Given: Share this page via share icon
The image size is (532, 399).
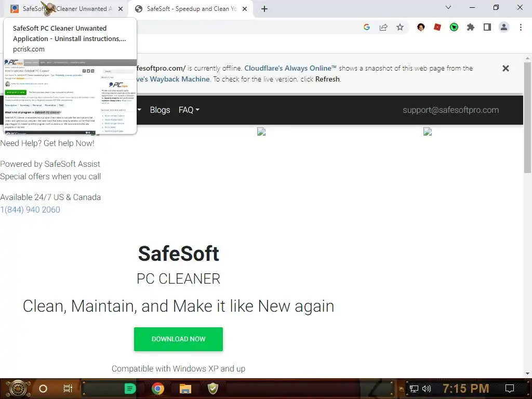Looking at the screenshot, I should click(x=383, y=27).
